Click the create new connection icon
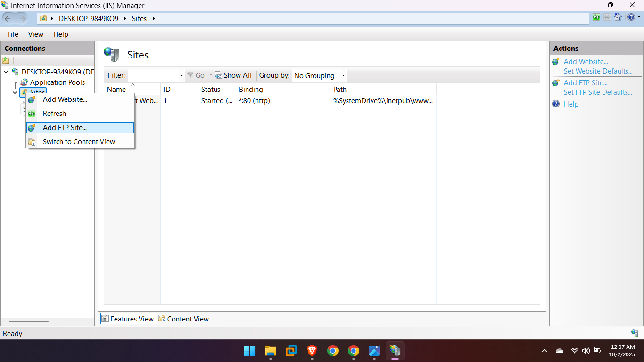The height and width of the screenshot is (362, 644). [x=6, y=60]
